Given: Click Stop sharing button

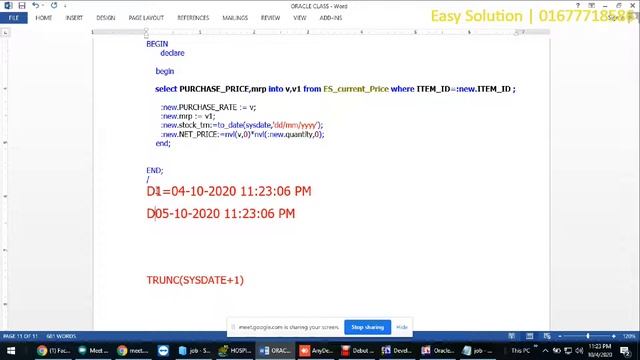Looking at the screenshot, I should click(367, 327).
